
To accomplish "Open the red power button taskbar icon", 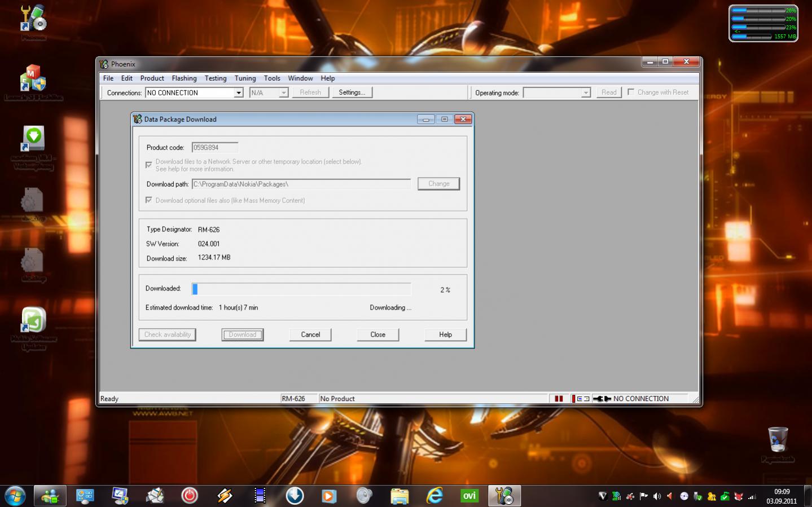I will coord(190,496).
